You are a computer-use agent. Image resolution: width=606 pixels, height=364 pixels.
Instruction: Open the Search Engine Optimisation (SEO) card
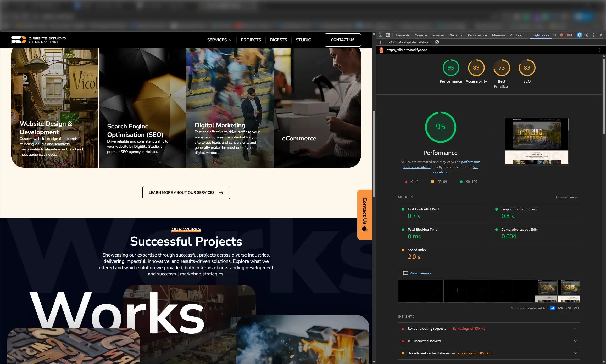(142, 108)
